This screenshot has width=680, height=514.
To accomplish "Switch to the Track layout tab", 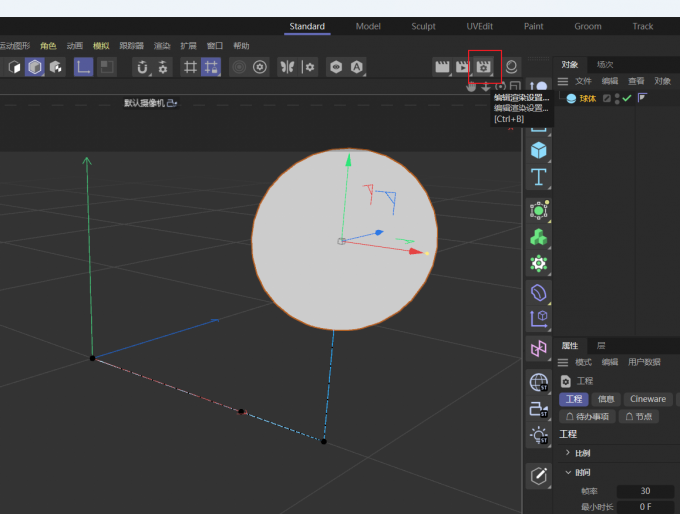I will [643, 26].
